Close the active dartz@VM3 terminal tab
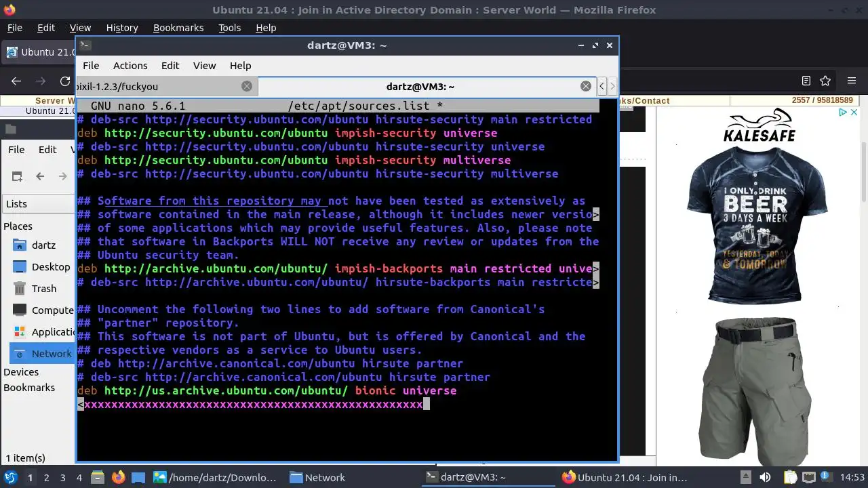The width and height of the screenshot is (868, 488). pyautogui.click(x=586, y=86)
